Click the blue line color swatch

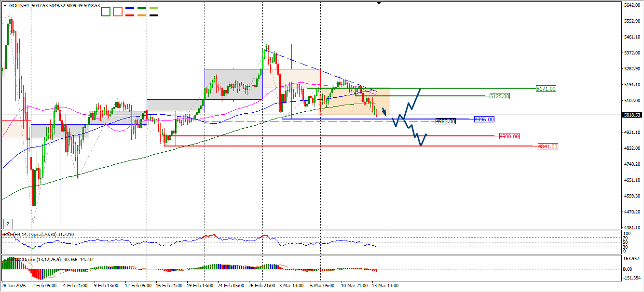point(130,9)
